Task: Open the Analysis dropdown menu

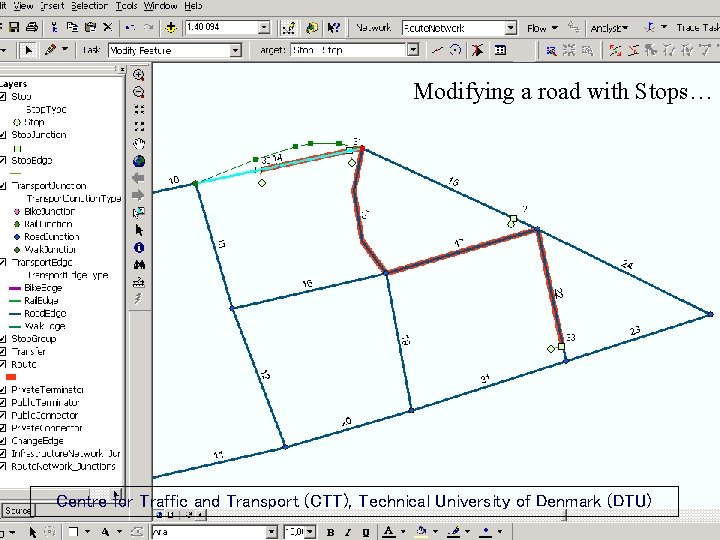Action: click(x=609, y=28)
